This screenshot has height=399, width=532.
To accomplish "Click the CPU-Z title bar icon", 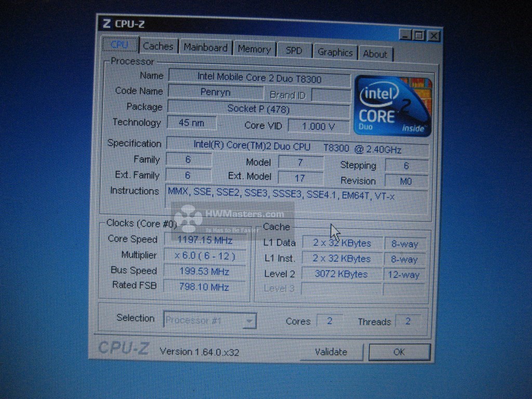I will point(107,23).
